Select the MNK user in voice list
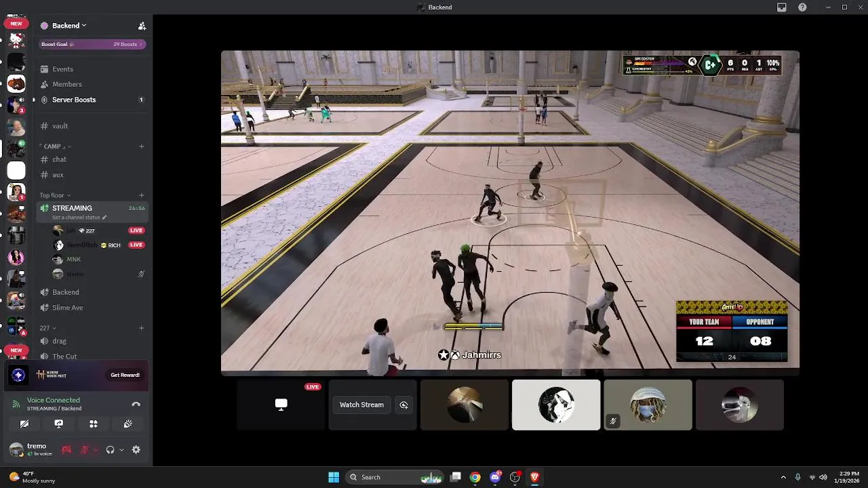The width and height of the screenshot is (868, 488). 99,260
